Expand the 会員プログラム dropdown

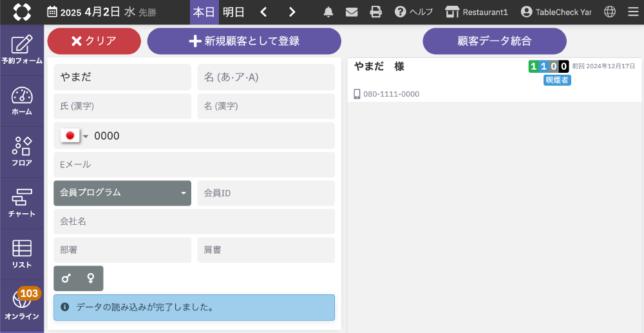coord(122,193)
